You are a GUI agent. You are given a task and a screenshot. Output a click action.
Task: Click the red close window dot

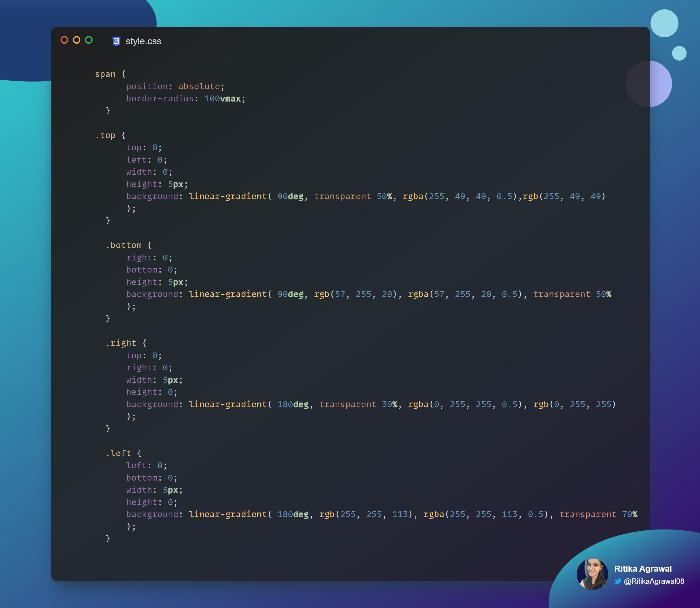[65, 40]
